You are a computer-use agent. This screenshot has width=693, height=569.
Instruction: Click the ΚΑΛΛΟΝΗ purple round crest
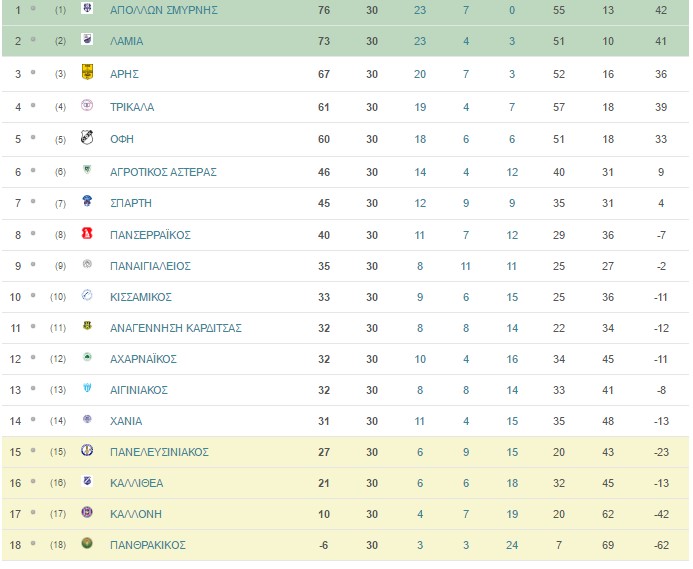(x=87, y=512)
